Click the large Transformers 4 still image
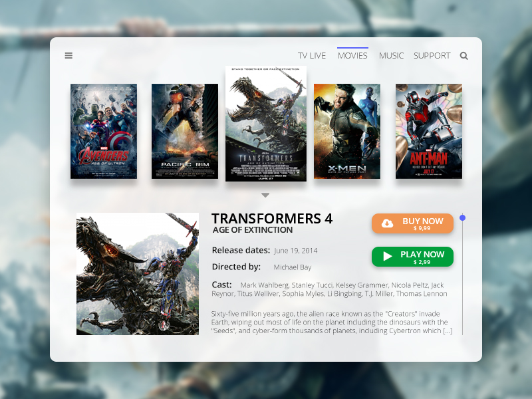532x399 pixels. (138, 274)
